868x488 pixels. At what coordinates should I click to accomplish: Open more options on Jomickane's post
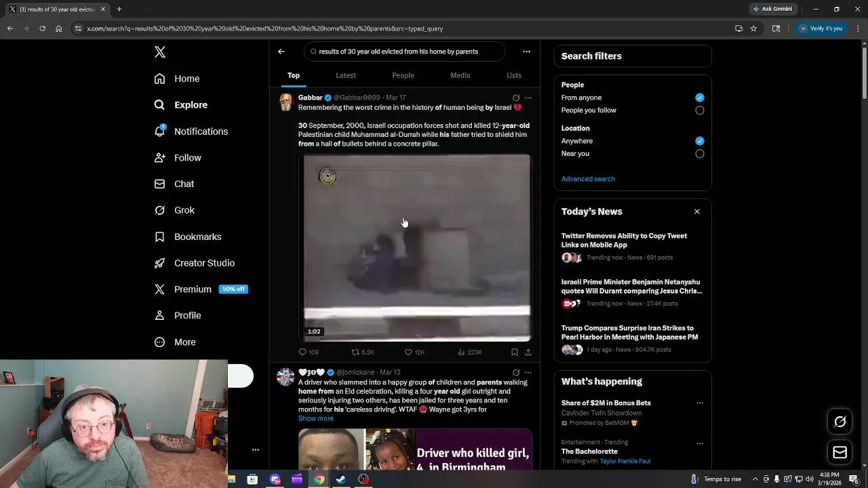click(x=528, y=372)
